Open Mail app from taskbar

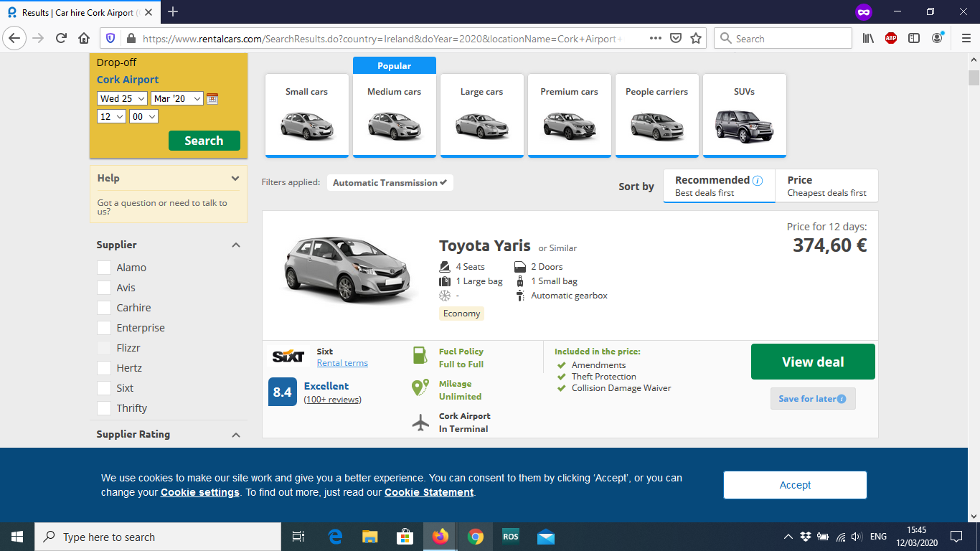tap(545, 537)
